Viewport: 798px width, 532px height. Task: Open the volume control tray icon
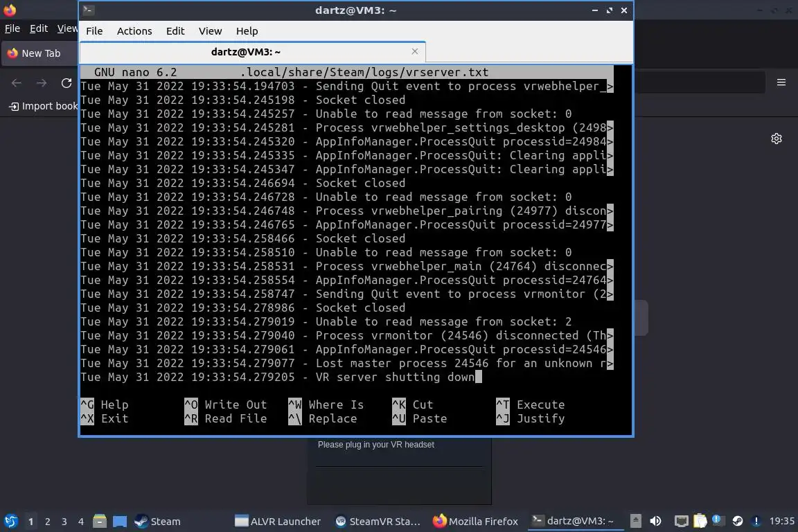pyautogui.click(x=656, y=521)
